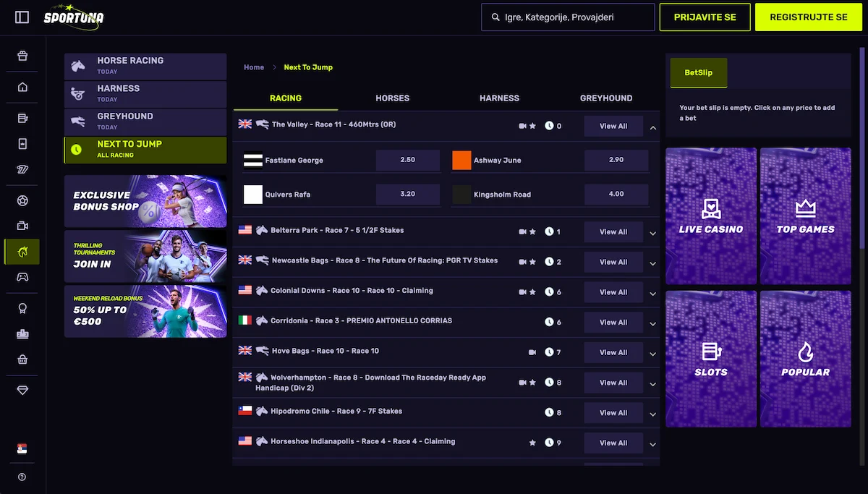
Task: Select Harness in the left menu
Action: [145, 94]
